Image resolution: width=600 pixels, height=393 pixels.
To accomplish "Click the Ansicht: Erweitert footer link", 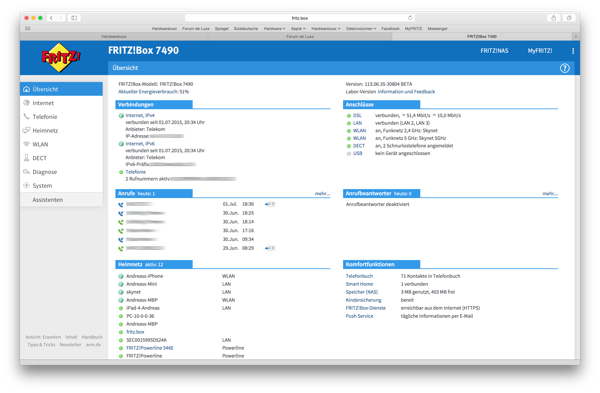I will [43, 337].
